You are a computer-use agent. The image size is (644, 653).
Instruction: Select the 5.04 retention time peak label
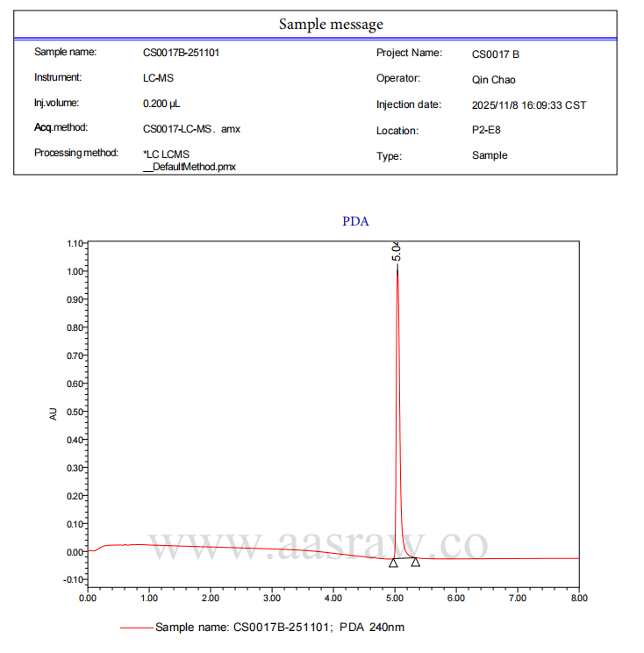point(397,253)
